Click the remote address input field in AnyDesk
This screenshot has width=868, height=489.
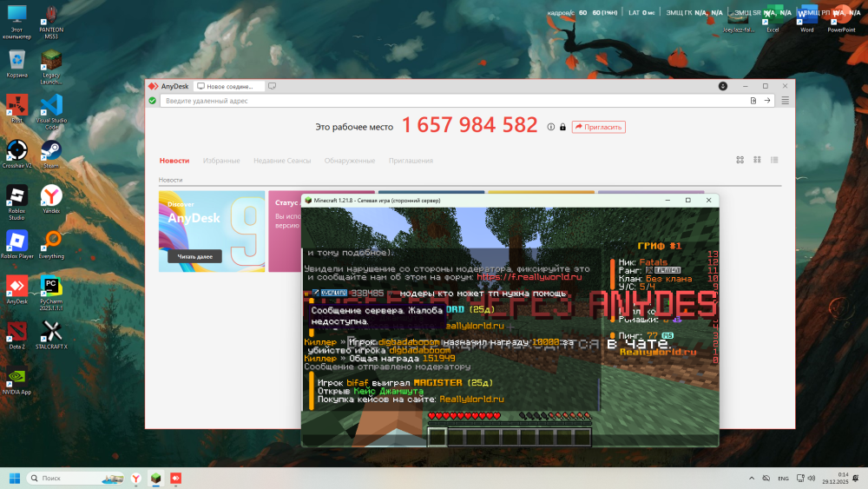[x=453, y=101]
